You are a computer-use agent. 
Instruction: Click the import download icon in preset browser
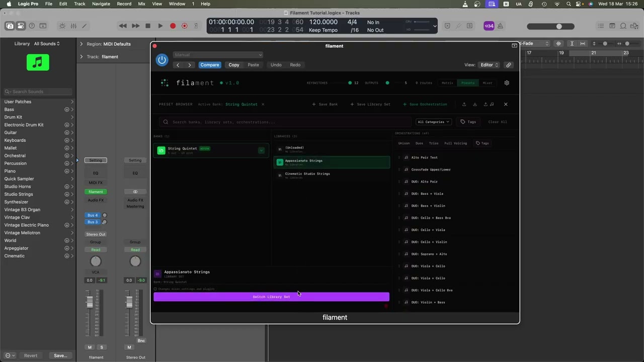[x=474, y=105]
